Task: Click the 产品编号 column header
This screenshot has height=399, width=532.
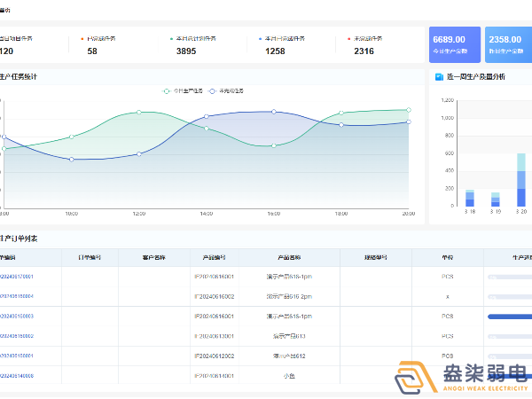Action: point(214,257)
